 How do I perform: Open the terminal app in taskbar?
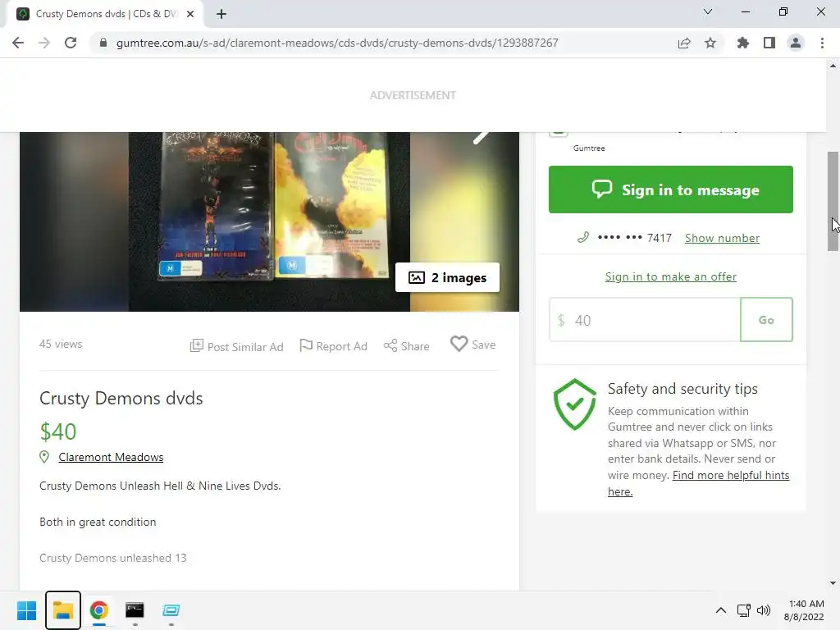coord(135,610)
